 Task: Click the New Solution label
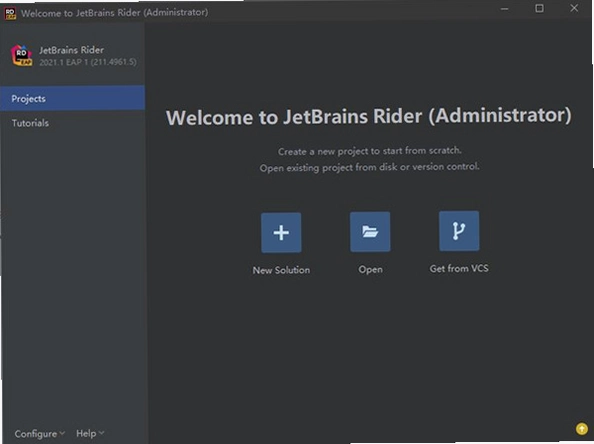281,270
